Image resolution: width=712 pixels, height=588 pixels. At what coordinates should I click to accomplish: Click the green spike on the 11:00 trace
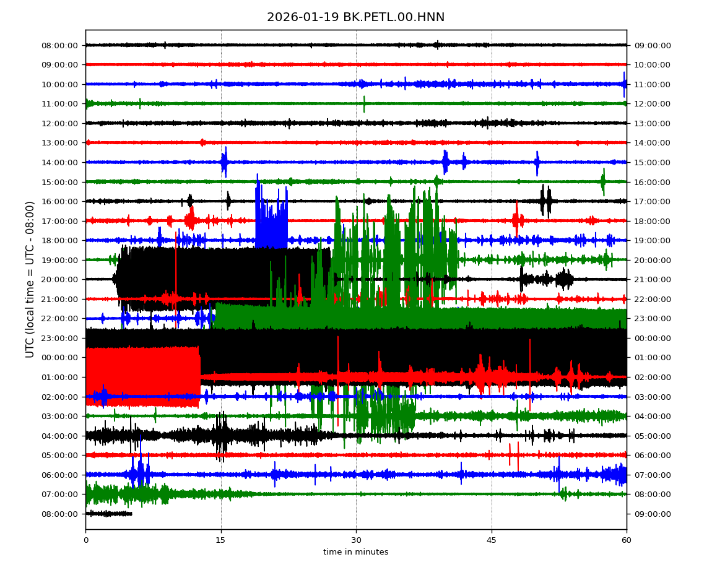tap(364, 103)
